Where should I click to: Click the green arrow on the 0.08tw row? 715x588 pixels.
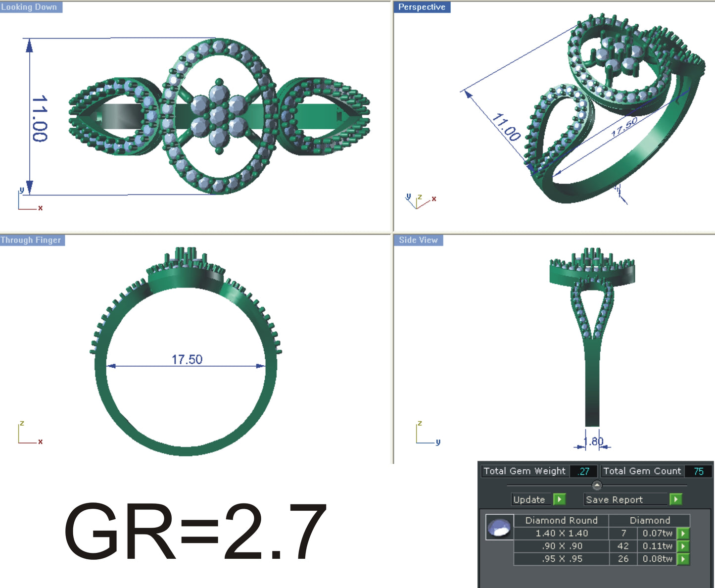click(x=683, y=559)
